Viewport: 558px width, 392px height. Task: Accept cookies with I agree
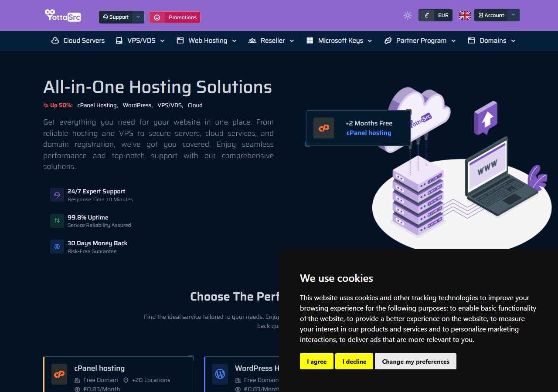pyautogui.click(x=316, y=362)
